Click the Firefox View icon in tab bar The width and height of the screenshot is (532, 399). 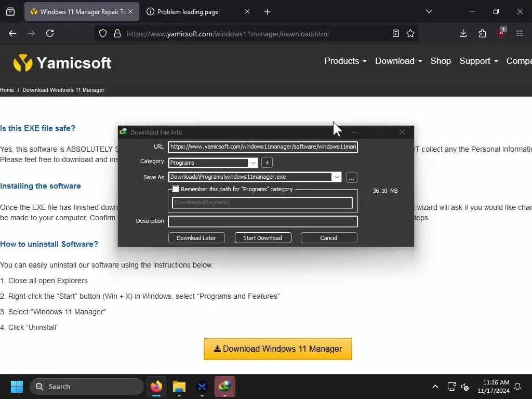(x=10, y=12)
